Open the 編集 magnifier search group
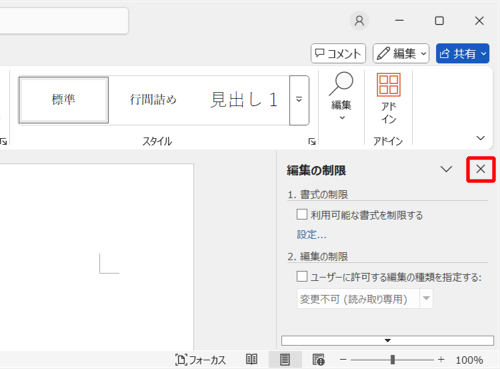Viewport: 500px width, 369px height. tap(341, 97)
